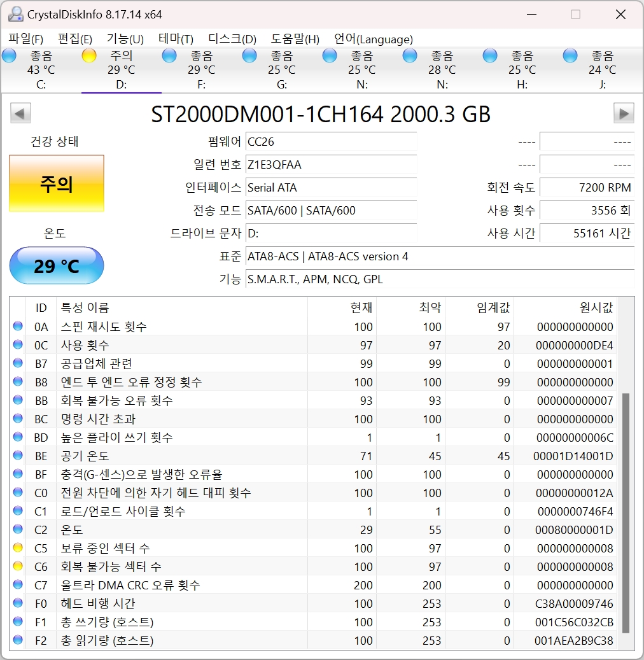
Task: Select the 보류 중인 섹터 수 row name
Action: 105,549
